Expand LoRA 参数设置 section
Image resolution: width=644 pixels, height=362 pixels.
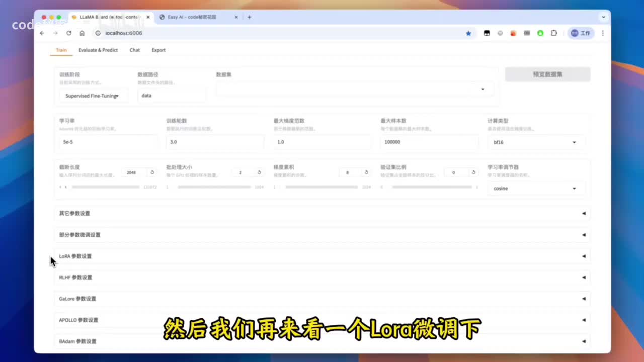click(x=322, y=256)
